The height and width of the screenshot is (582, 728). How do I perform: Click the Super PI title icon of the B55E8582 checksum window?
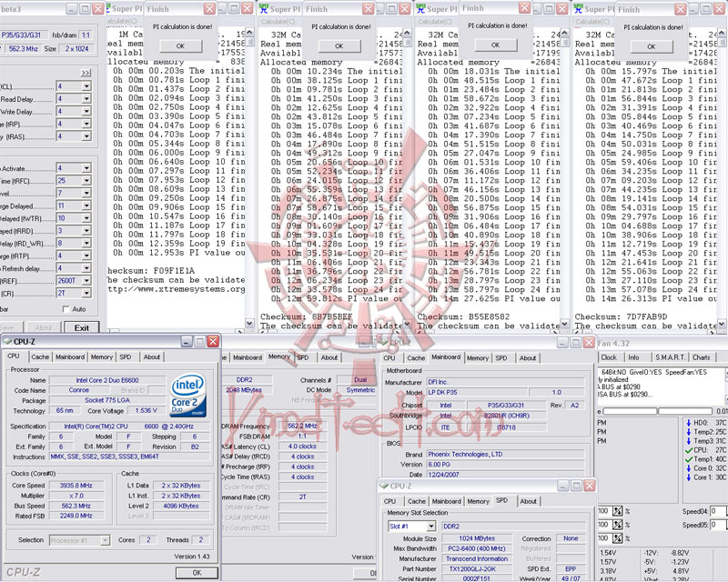click(x=421, y=9)
